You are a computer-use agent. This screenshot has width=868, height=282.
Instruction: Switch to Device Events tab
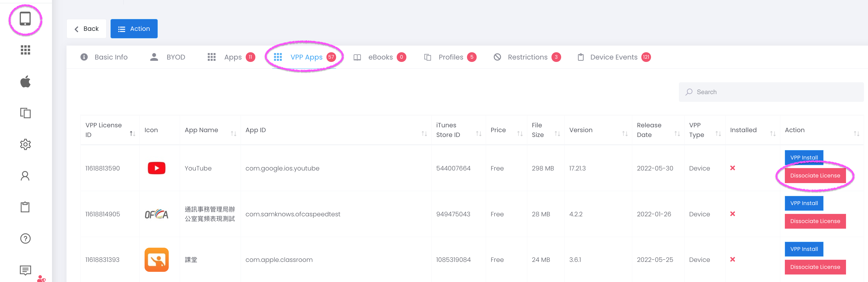[613, 57]
